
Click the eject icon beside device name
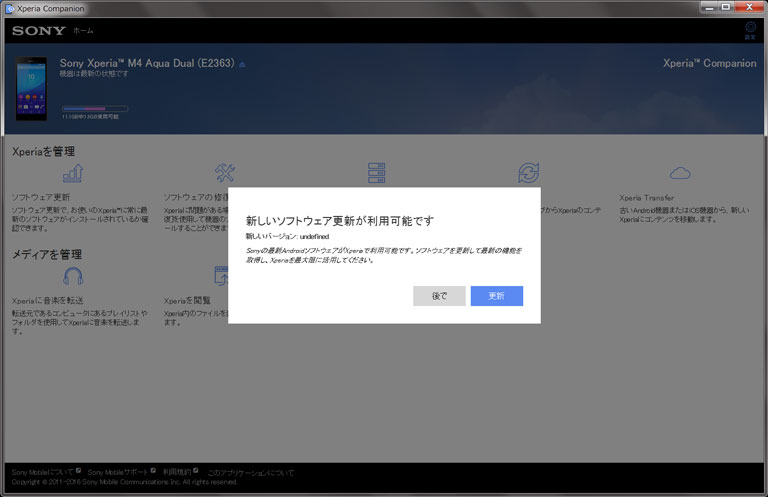[242, 64]
